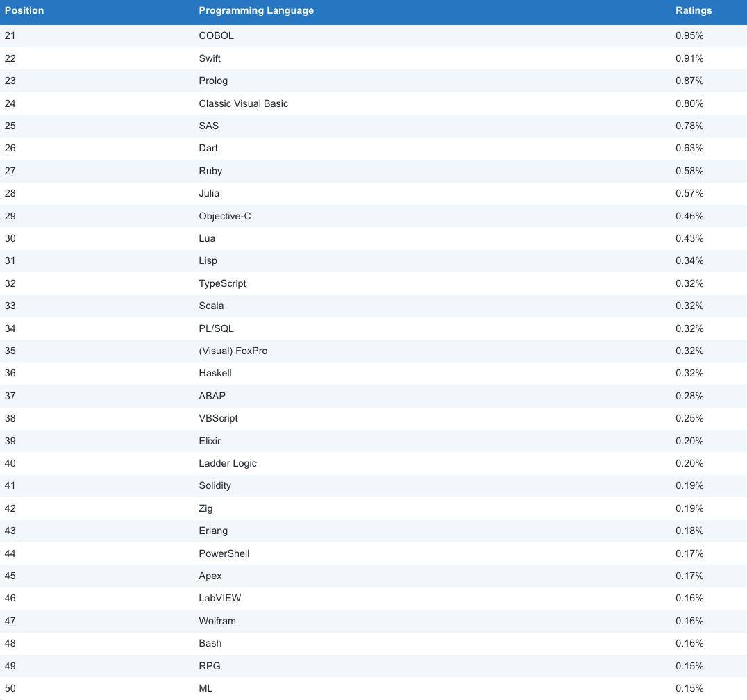Viewport: 747px width, 700px height.
Task: Select the COBOL language entry
Action: coord(216,35)
